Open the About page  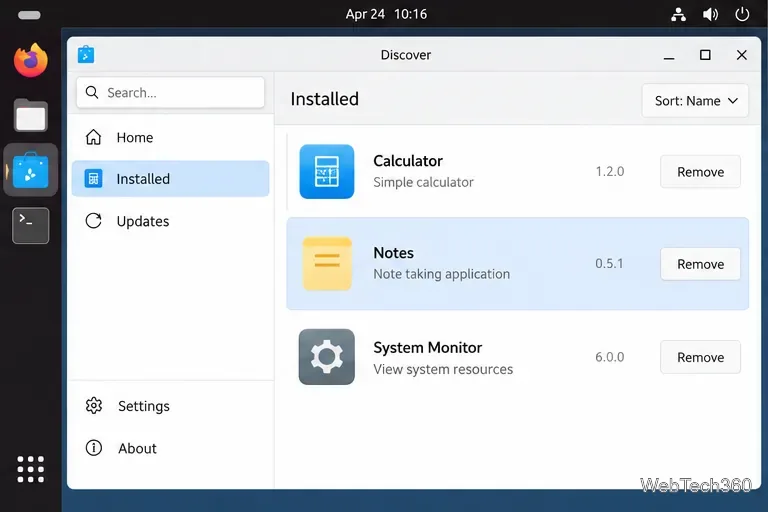pyautogui.click(x=170, y=448)
